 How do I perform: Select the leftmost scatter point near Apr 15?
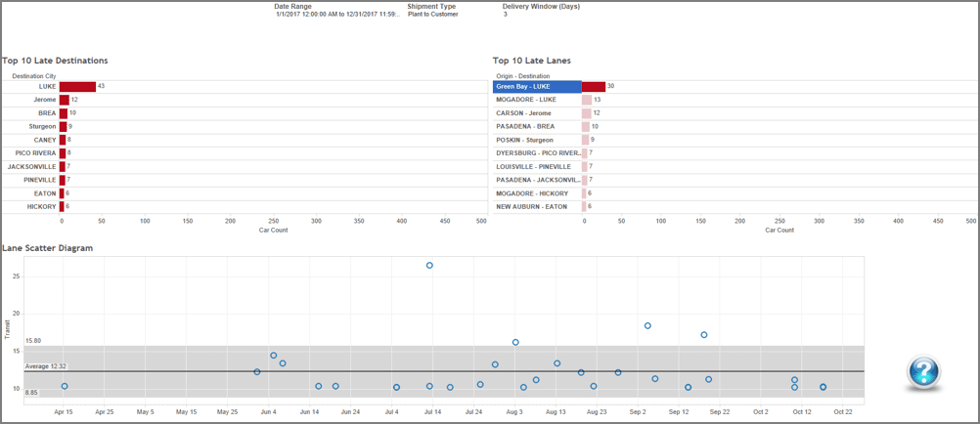coord(65,386)
